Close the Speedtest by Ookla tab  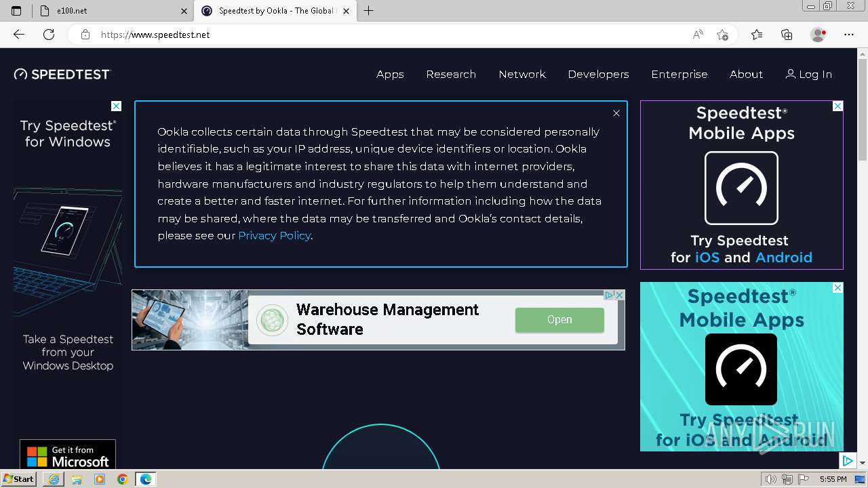346,11
